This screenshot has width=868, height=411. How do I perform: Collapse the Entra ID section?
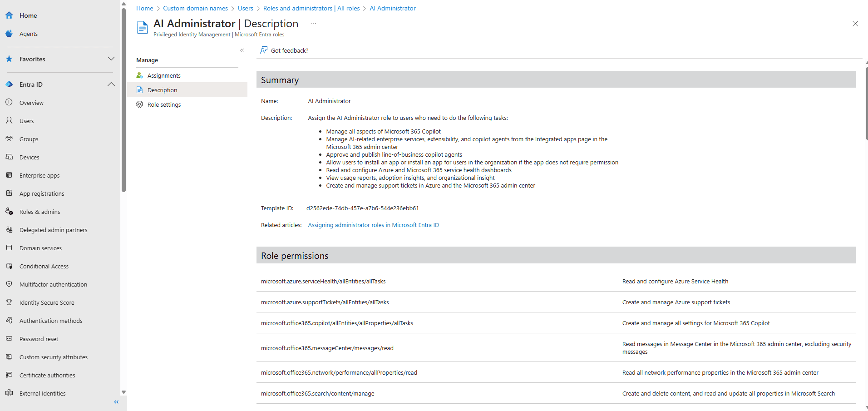tap(111, 84)
